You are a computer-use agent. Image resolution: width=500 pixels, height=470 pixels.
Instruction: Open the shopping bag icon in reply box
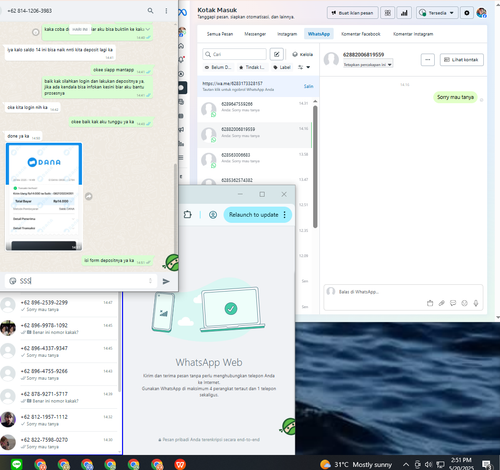pos(430,303)
